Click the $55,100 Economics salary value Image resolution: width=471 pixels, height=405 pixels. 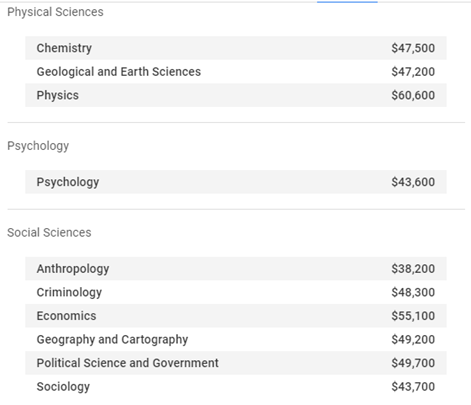(x=413, y=316)
